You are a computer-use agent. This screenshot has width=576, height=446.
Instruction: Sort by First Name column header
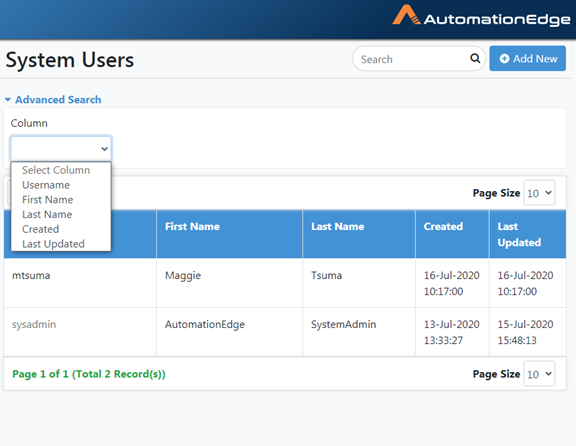pyautogui.click(x=192, y=226)
